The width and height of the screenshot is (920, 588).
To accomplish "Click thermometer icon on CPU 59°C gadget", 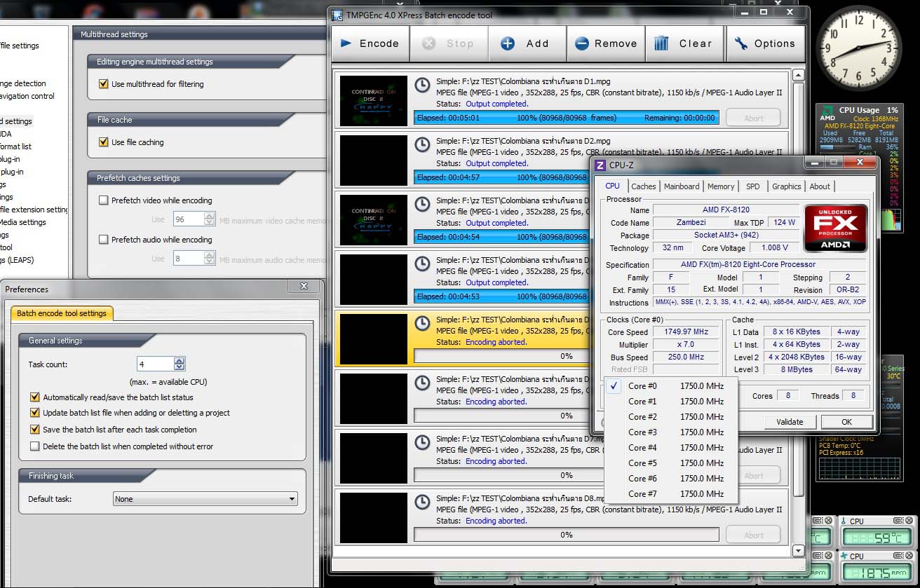I will [x=844, y=521].
